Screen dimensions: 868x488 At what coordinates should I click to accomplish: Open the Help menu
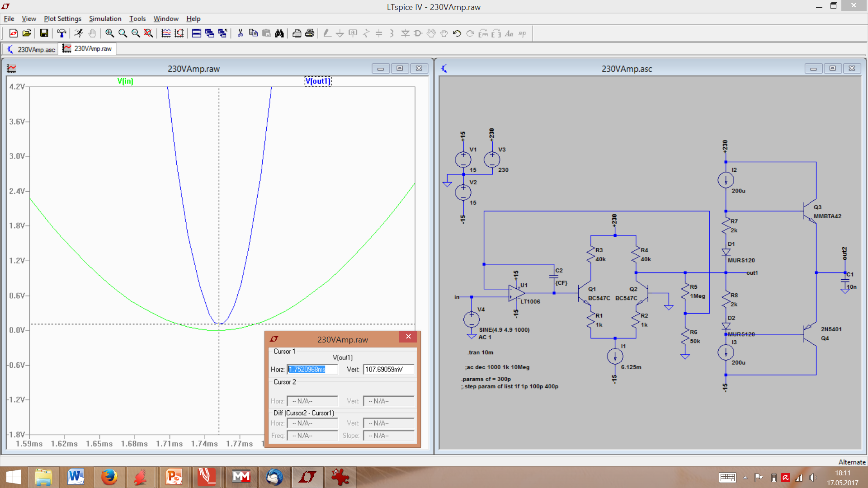click(x=193, y=19)
